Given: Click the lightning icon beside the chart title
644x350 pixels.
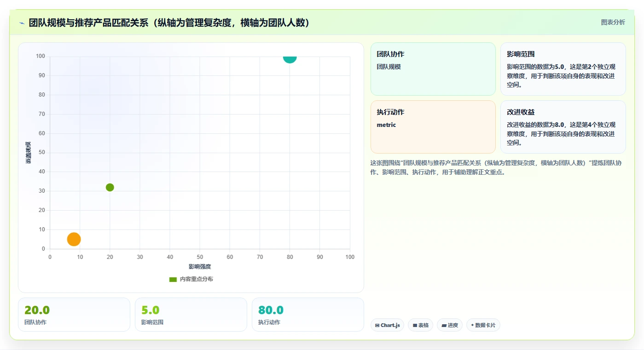Looking at the screenshot, I should point(22,23).
